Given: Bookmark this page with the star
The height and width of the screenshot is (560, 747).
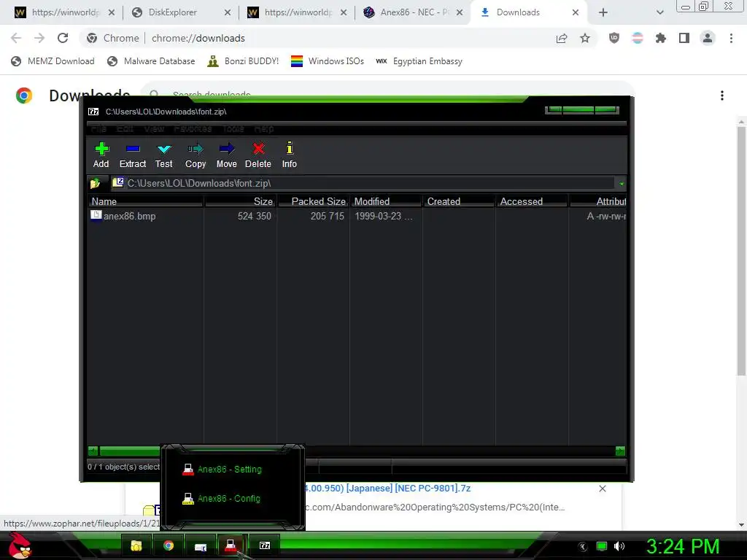Looking at the screenshot, I should point(585,38).
